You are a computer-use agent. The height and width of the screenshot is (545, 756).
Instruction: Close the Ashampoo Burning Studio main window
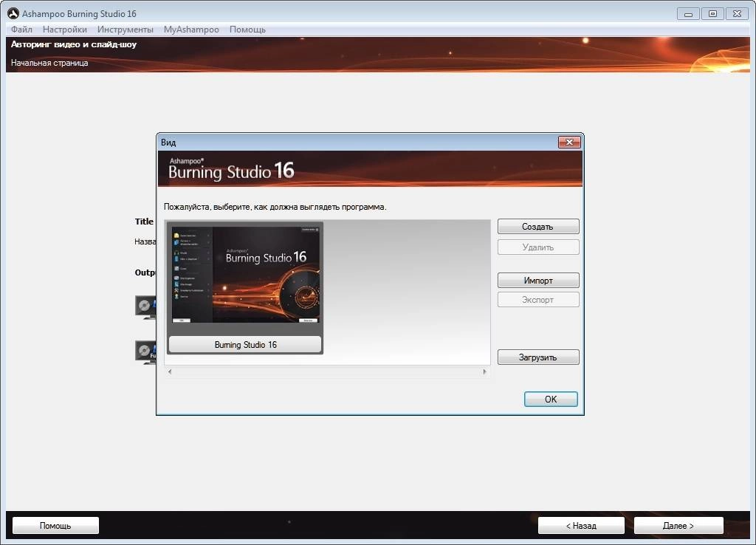click(738, 14)
